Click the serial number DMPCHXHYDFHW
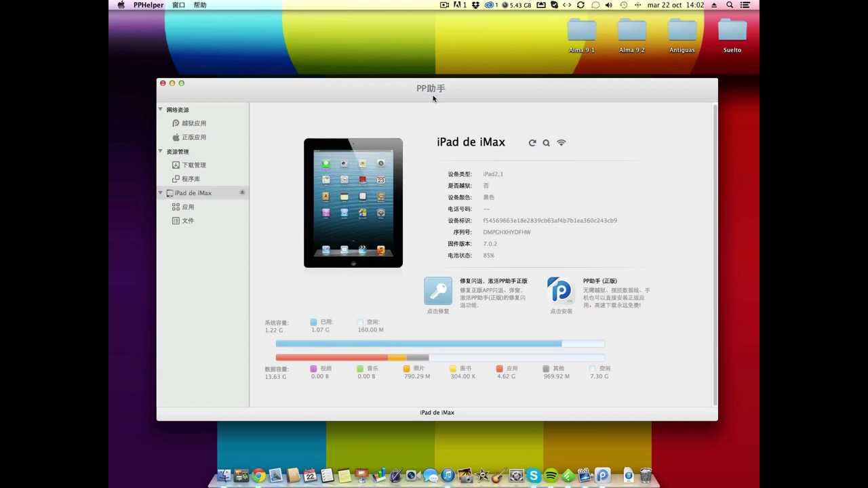The image size is (868, 488). pyautogui.click(x=507, y=232)
